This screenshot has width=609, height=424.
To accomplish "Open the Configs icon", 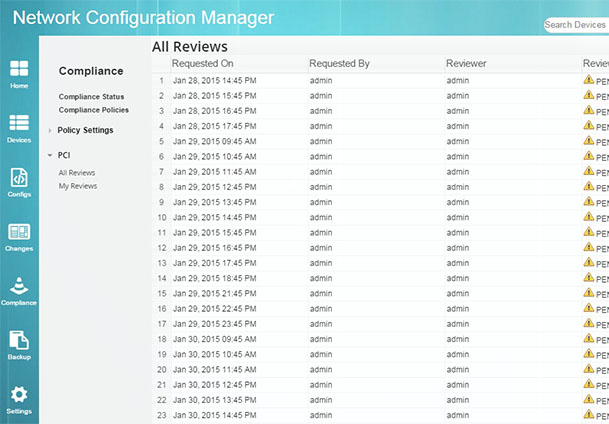I will coord(19,179).
